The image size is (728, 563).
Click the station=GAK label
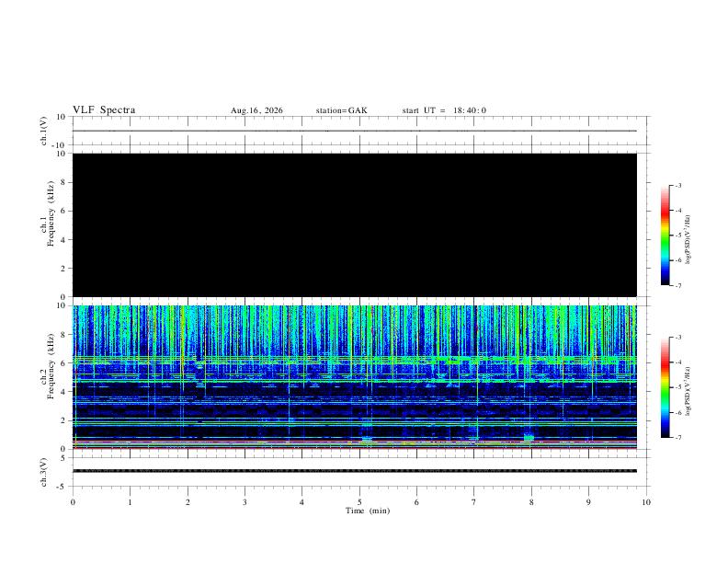tap(341, 110)
